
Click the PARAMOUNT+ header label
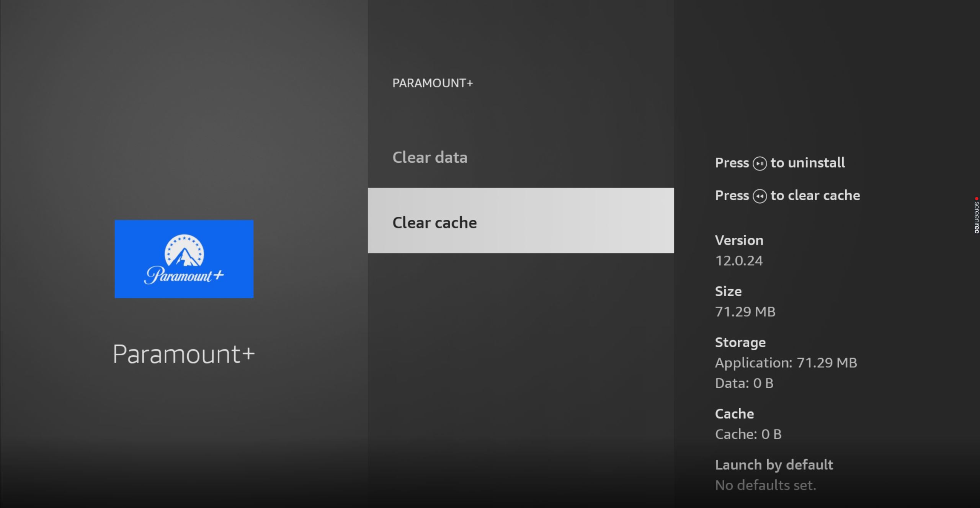[x=433, y=83]
